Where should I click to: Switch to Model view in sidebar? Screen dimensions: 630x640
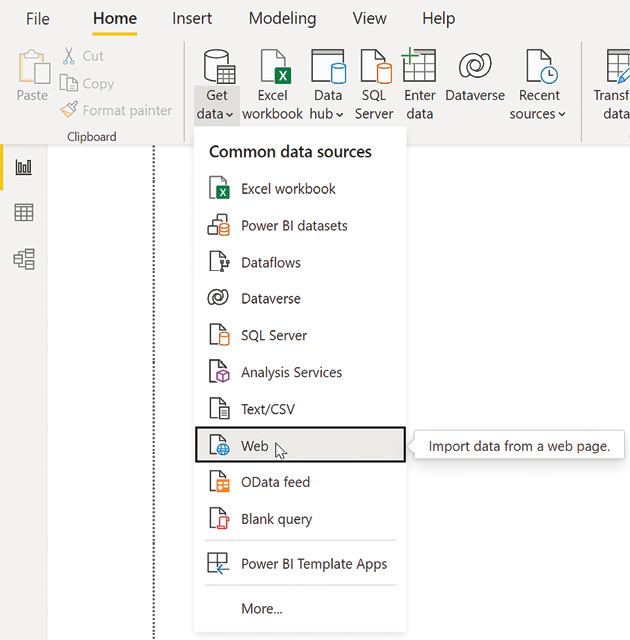[24, 259]
